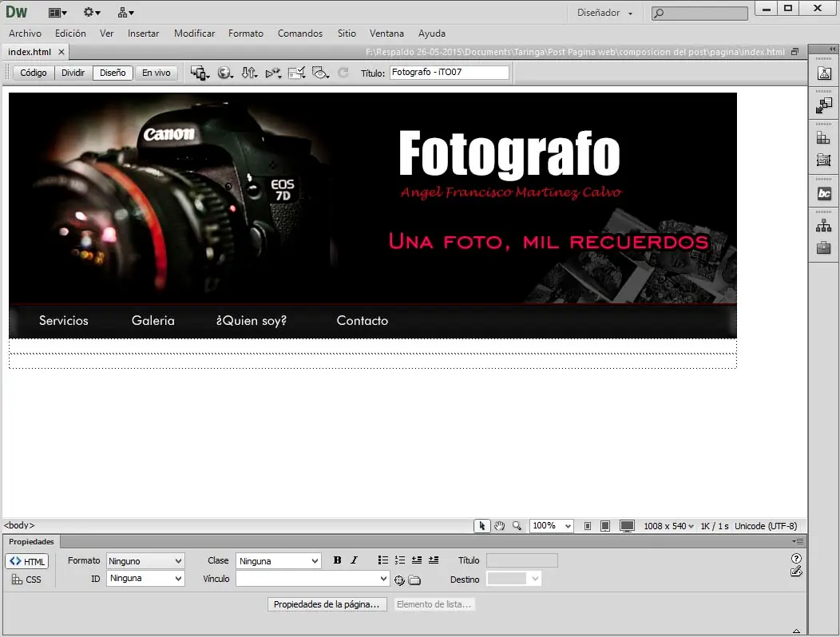Toggle Italic formatting
Image resolution: width=840 pixels, height=637 pixels.
point(354,560)
